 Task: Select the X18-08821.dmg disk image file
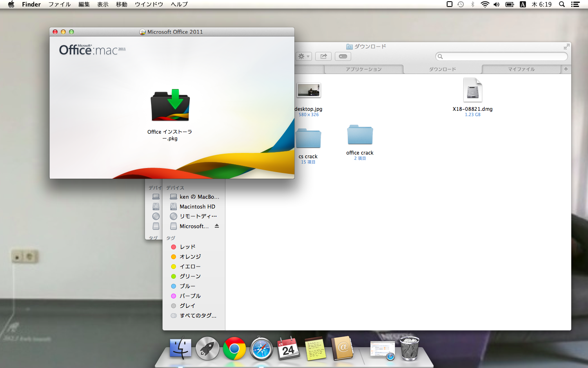(x=472, y=90)
